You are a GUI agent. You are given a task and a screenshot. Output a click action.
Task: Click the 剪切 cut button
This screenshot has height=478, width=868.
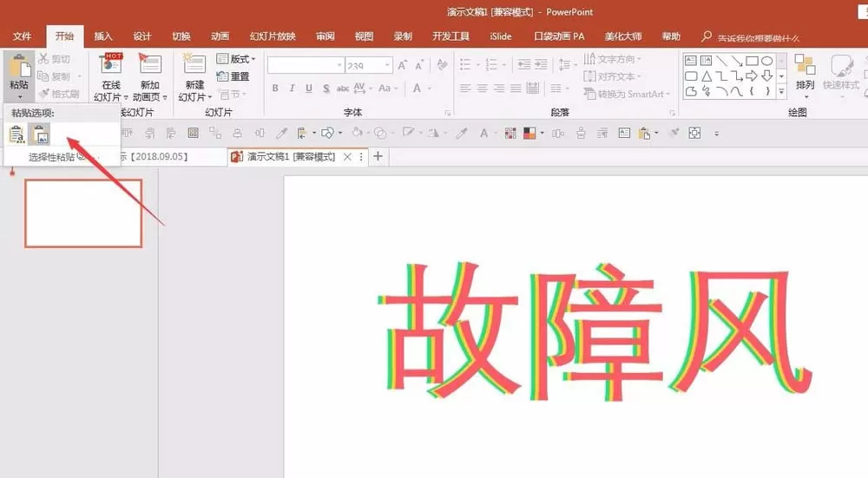tap(54, 59)
